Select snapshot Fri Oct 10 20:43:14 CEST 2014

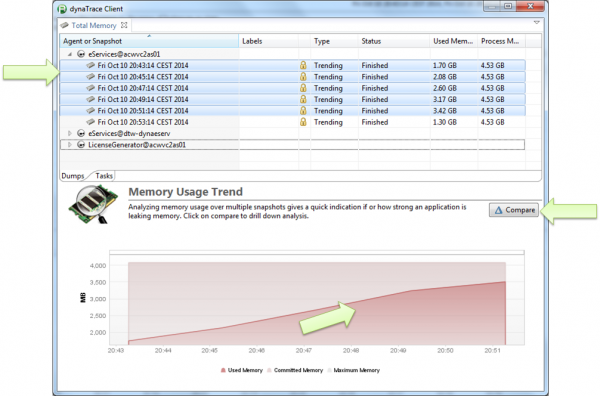(x=143, y=65)
